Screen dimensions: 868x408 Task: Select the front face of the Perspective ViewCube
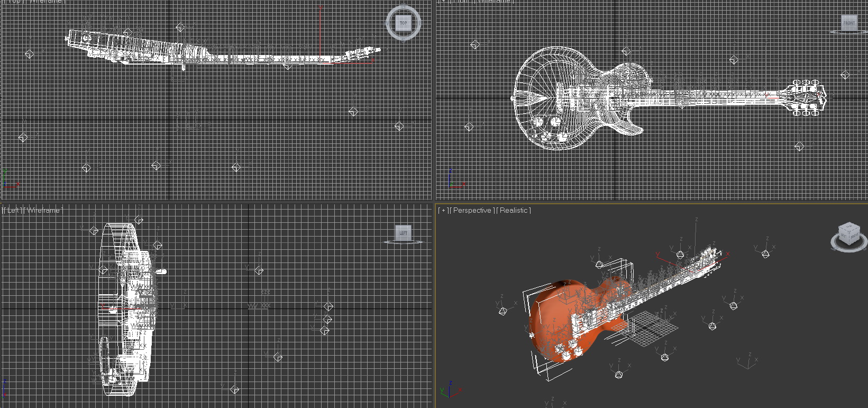point(853,236)
